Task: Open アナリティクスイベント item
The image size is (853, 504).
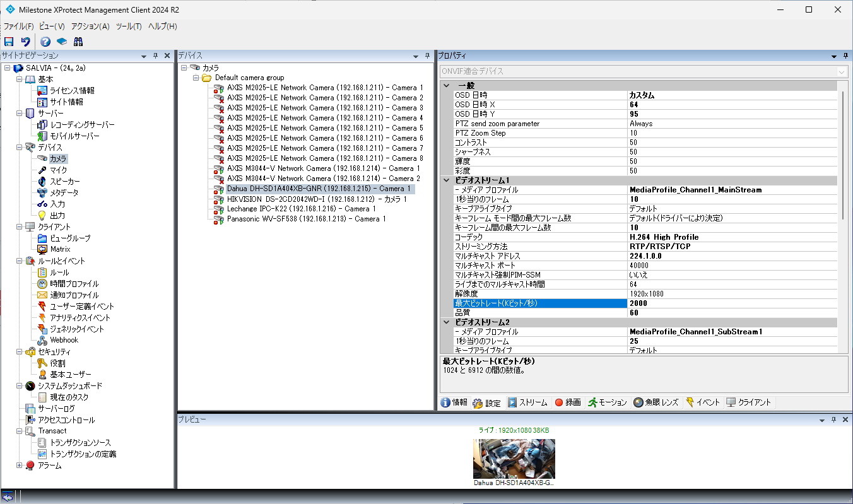Action: [80, 318]
